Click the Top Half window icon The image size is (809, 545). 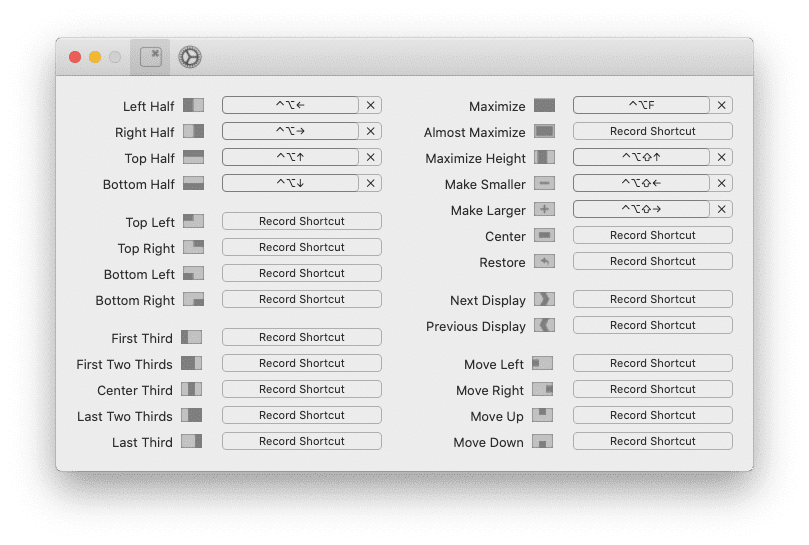click(x=193, y=157)
